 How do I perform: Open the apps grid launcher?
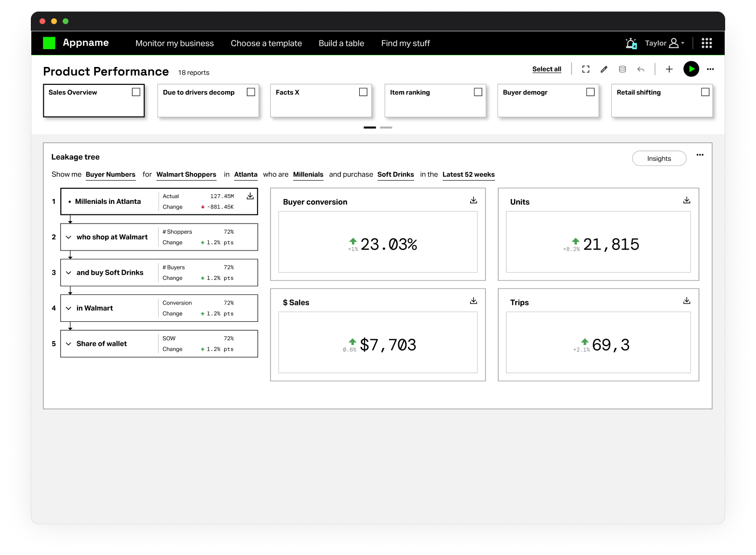tap(706, 43)
